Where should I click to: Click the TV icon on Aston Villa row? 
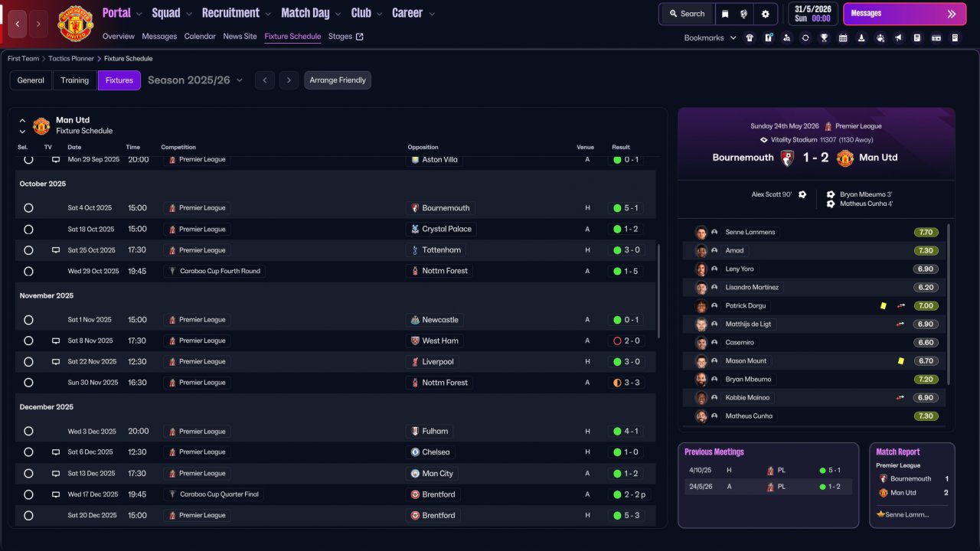click(x=56, y=160)
